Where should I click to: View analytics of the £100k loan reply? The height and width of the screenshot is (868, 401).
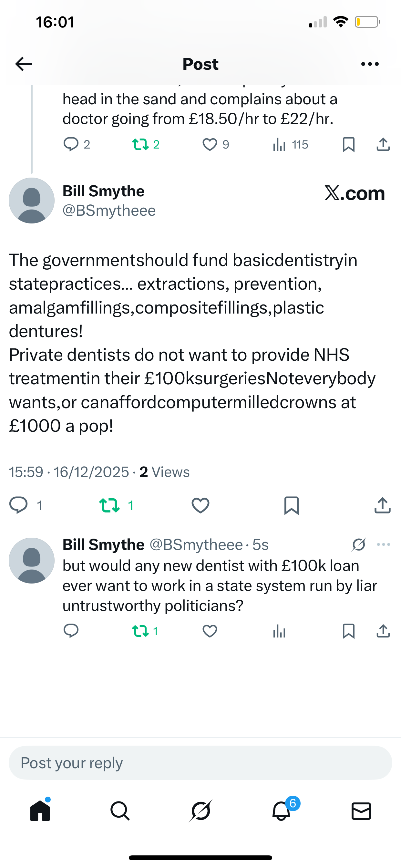(x=279, y=631)
